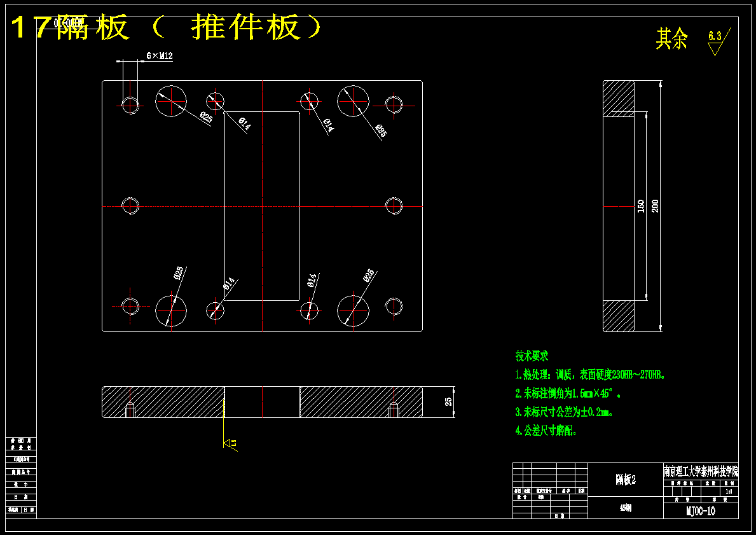
Task: Click the '25' thickness dimension
Action: 448,402
